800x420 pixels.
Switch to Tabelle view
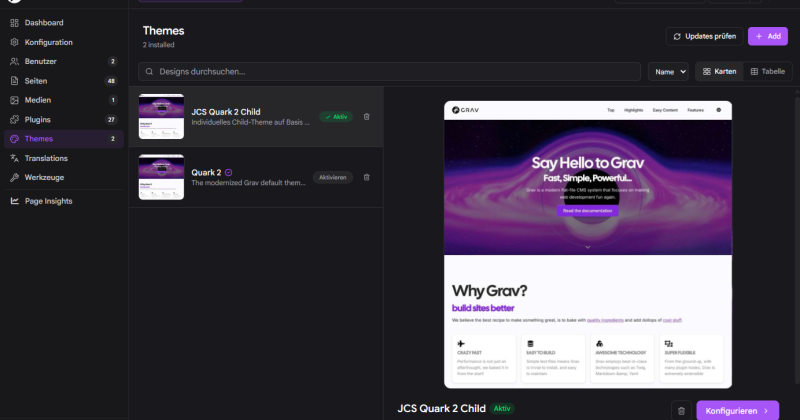coord(767,71)
